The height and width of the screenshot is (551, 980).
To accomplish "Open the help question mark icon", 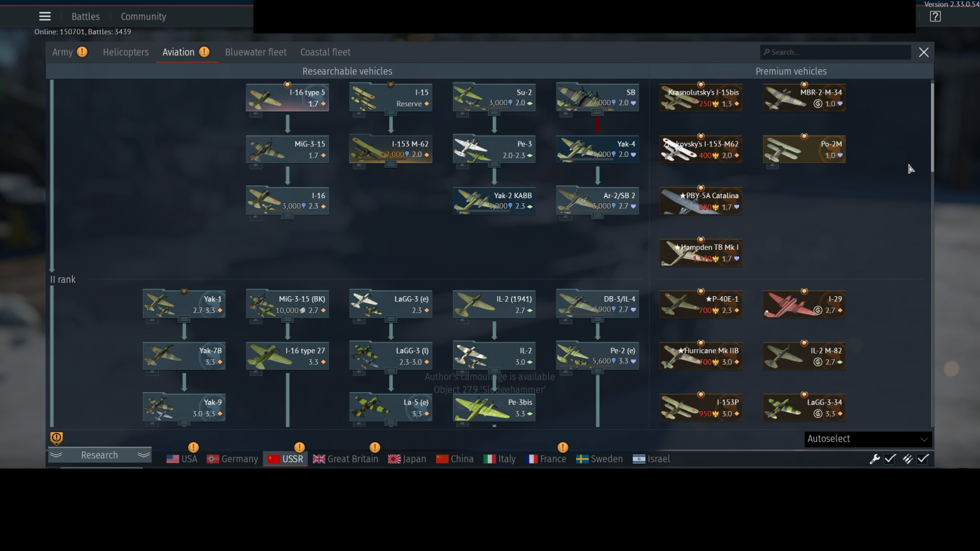I will pyautogui.click(x=935, y=16).
